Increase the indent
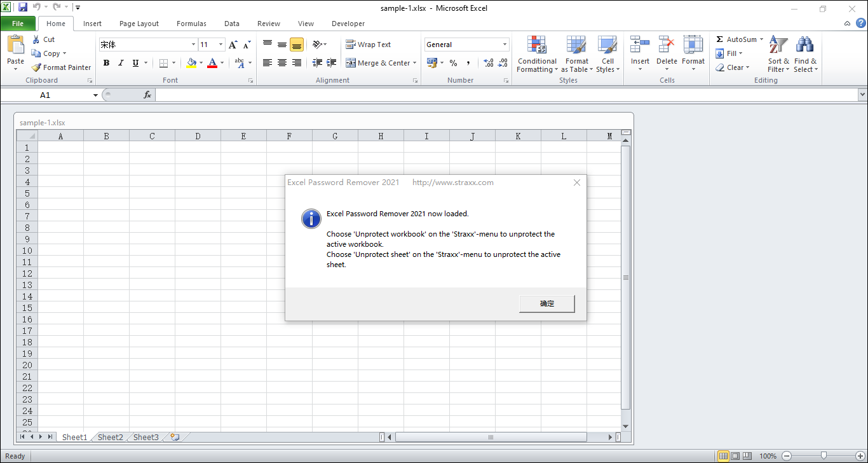This screenshot has height=463, width=868. tap(331, 63)
